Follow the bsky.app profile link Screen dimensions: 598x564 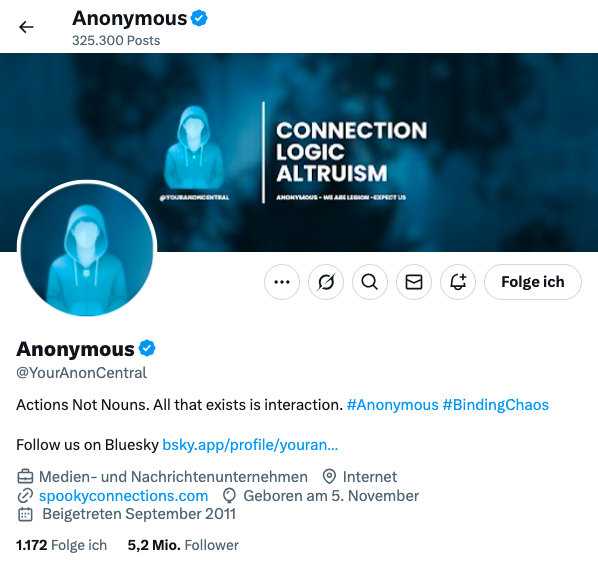(x=250, y=445)
